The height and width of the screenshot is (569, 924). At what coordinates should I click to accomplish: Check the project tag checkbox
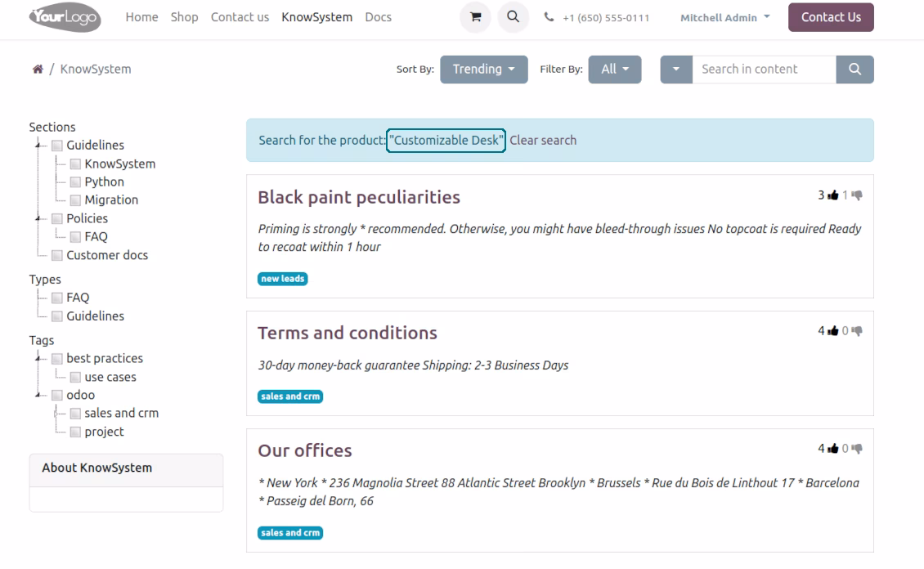click(75, 432)
